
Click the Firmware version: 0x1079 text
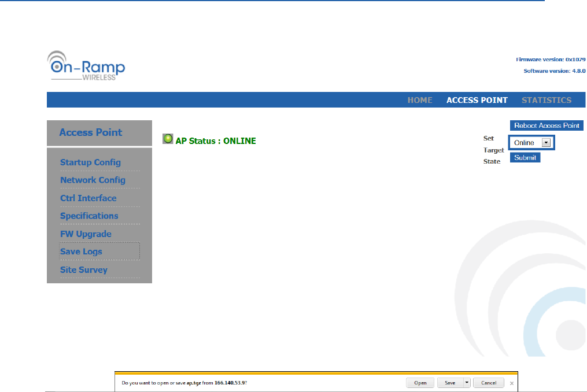pos(551,60)
